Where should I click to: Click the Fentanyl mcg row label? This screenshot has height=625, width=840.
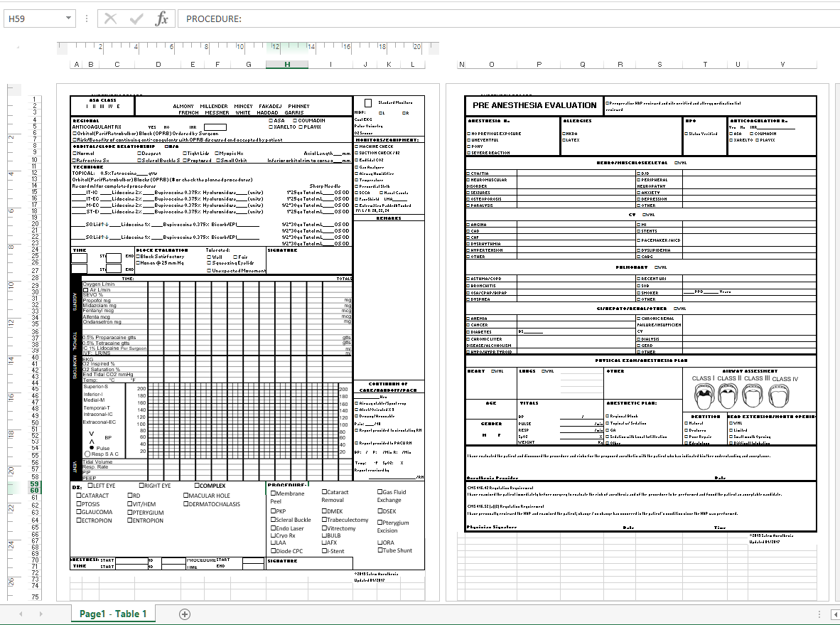pyautogui.click(x=98, y=311)
